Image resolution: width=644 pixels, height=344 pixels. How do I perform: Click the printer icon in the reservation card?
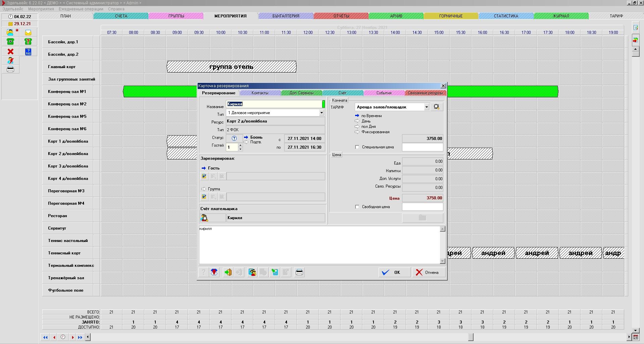coord(299,273)
